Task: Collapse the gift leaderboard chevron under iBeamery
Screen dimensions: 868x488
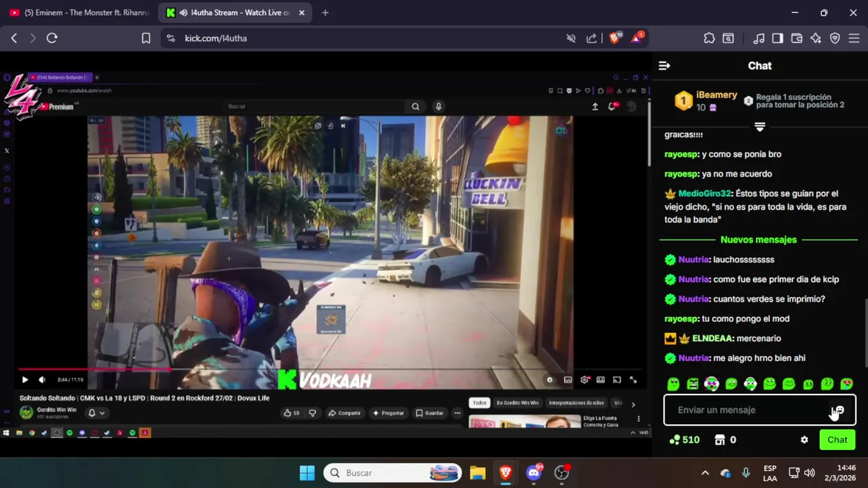Action: (759, 127)
